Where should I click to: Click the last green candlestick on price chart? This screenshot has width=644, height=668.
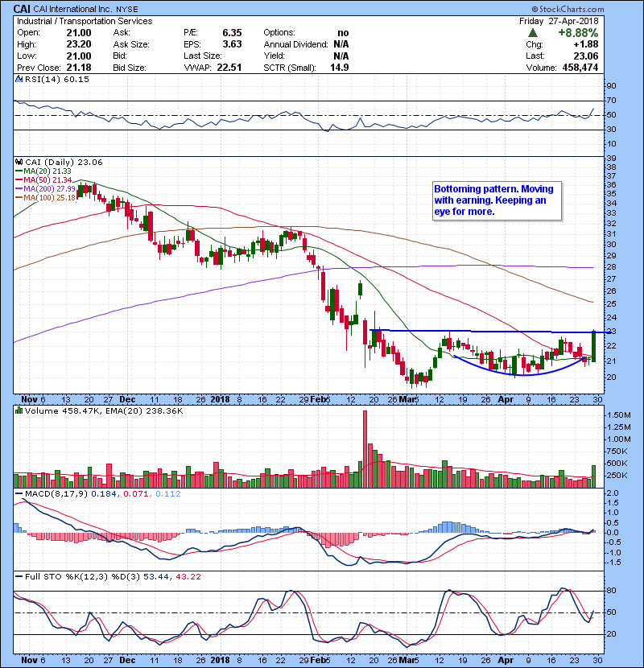pos(594,346)
